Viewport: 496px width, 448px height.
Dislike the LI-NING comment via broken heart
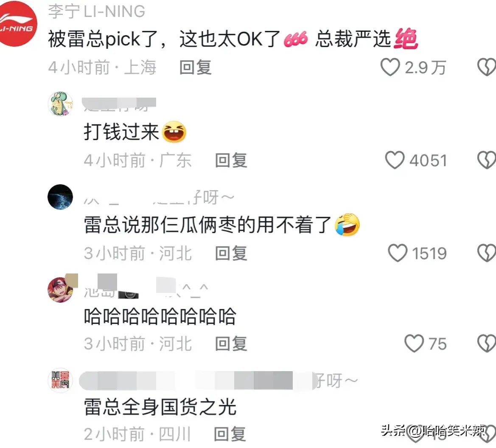487,67
